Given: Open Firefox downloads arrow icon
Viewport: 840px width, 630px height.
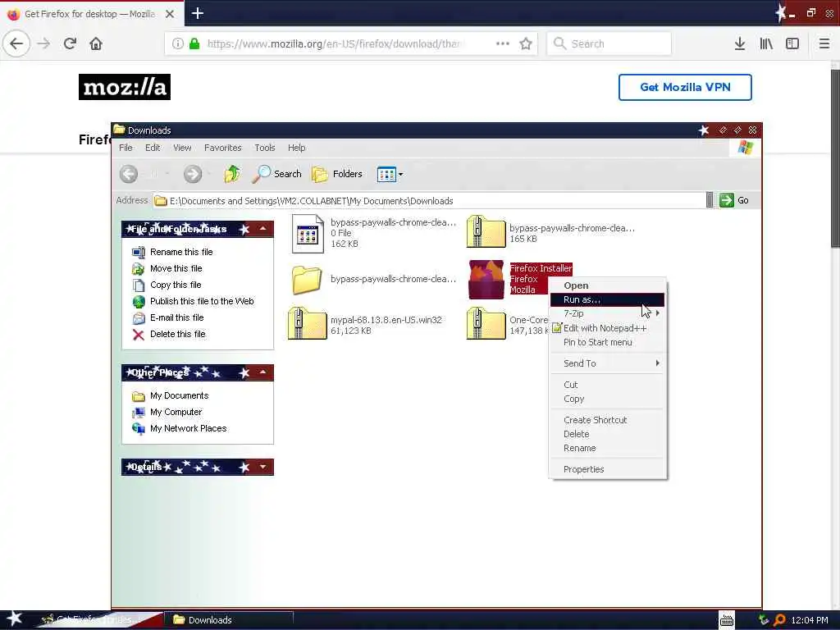Looking at the screenshot, I should [740, 43].
